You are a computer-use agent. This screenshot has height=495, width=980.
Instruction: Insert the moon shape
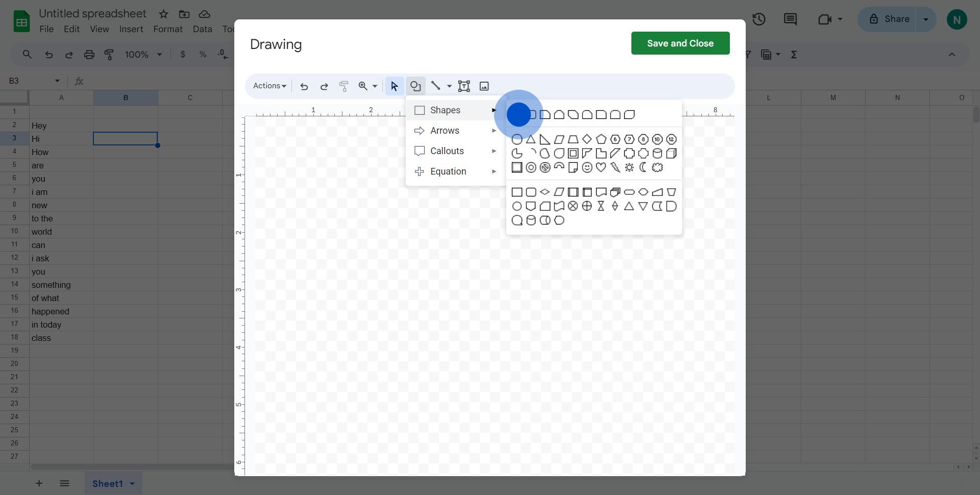pyautogui.click(x=643, y=167)
